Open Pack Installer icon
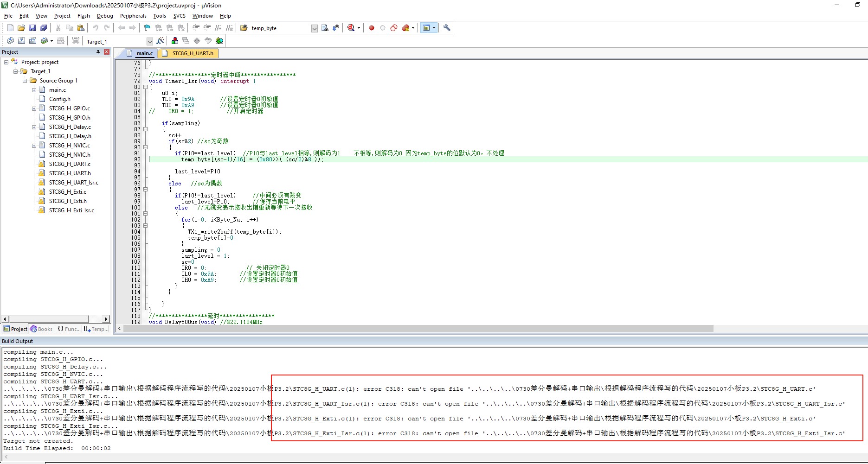The image size is (868, 464). click(219, 41)
